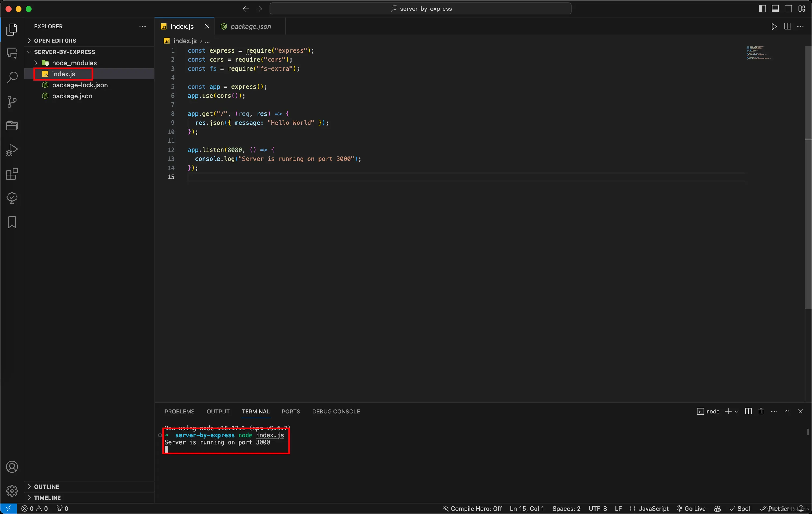Image resolution: width=812 pixels, height=514 pixels.
Task: Switch to the OUTPUT panel tab
Action: pyautogui.click(x=218, y=411)
